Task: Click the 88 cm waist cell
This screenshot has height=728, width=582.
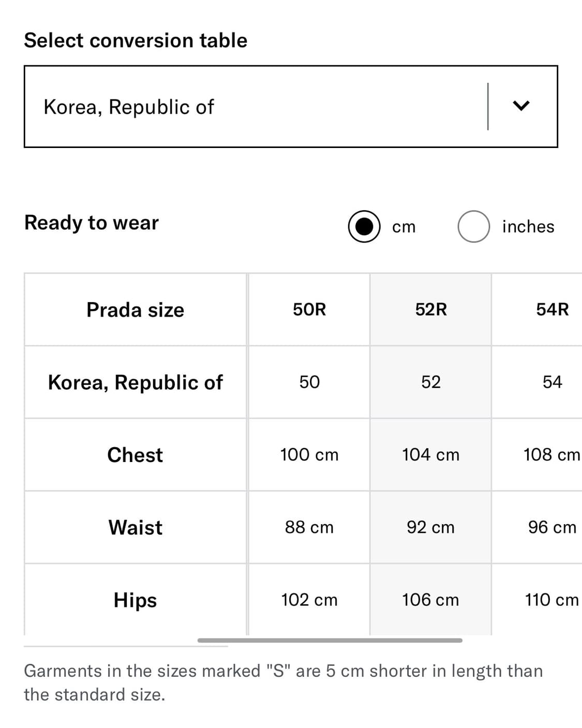Action: point(309,527)
